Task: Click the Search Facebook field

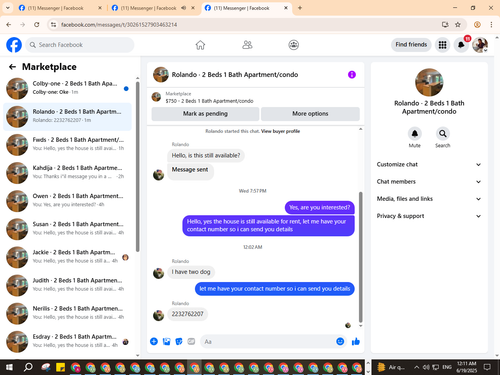Action: (80, 45)
